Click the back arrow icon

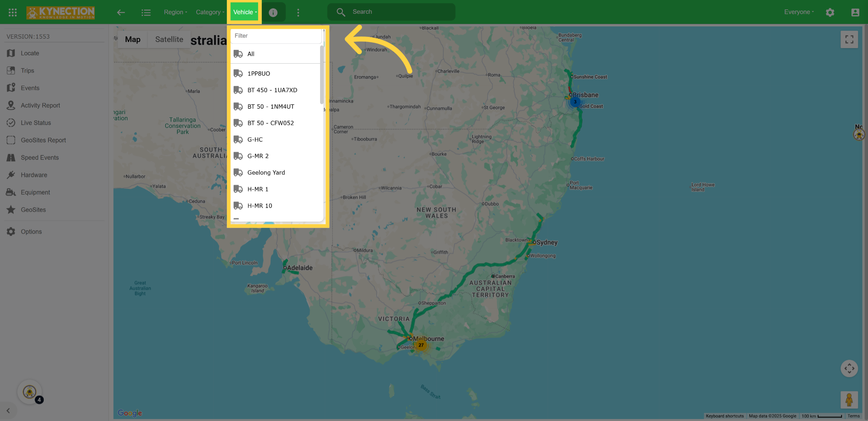[121, 12]
